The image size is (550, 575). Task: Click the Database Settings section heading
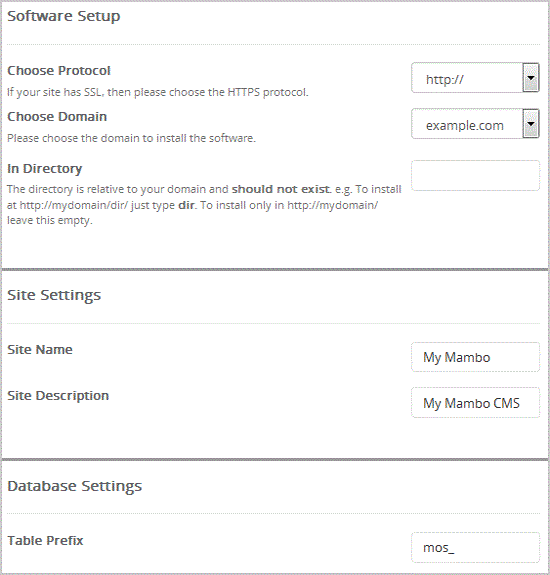74,486
